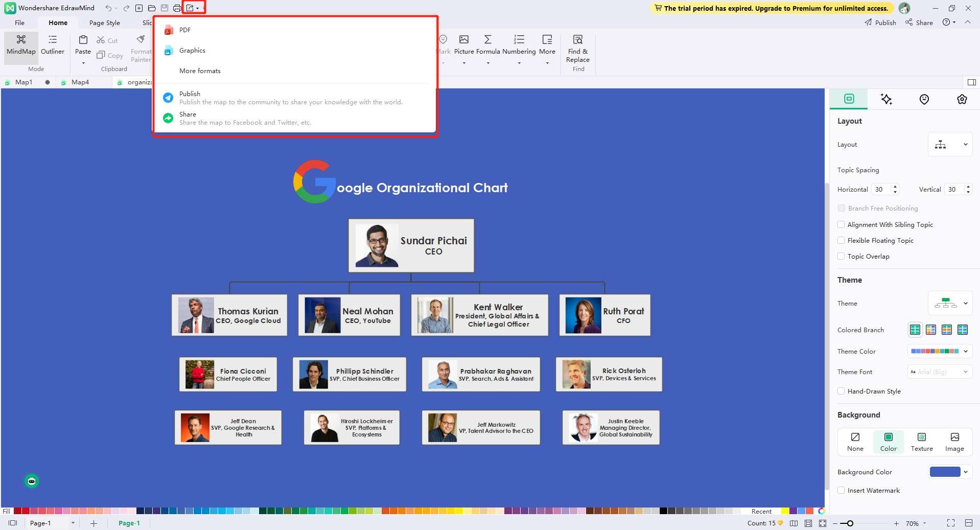Export the map as Graphics

[x=192, y=50]
